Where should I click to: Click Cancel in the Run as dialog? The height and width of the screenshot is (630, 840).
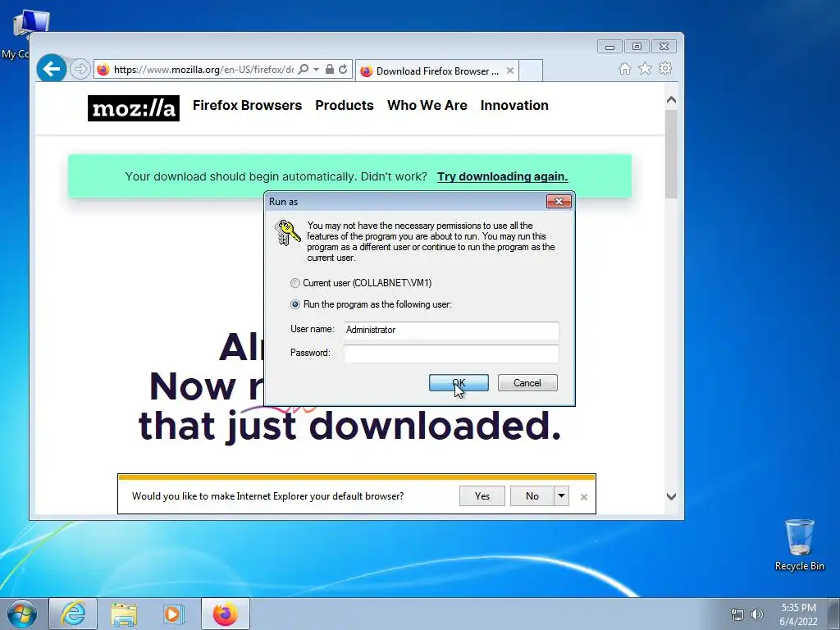point(527,382)
